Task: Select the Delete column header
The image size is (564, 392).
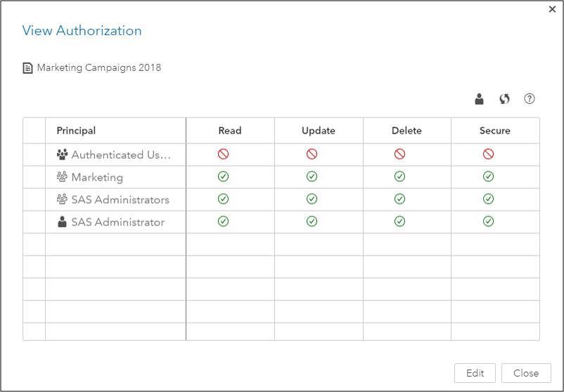Action: point(406,131)
